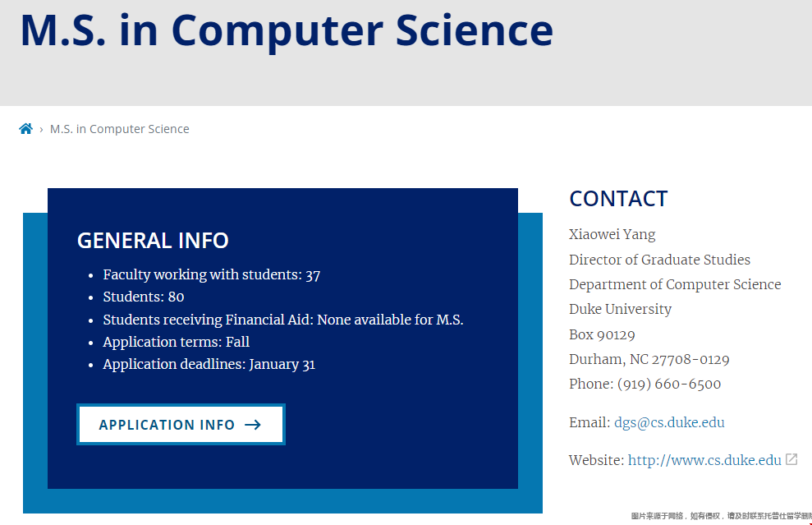
Task: Click the M.S. in Computer Science page title
Action: 287,31
